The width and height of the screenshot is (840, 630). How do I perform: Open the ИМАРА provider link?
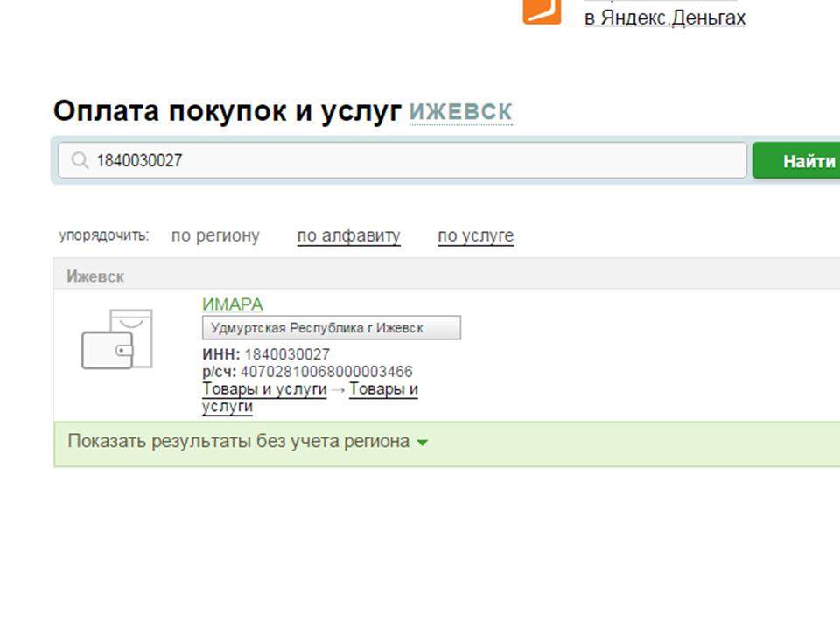233,304
